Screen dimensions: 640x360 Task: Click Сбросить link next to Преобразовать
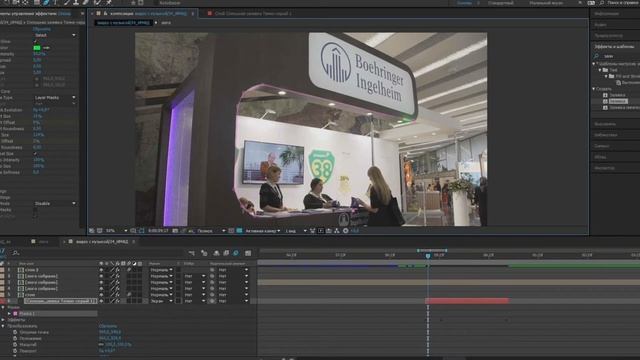108,326
